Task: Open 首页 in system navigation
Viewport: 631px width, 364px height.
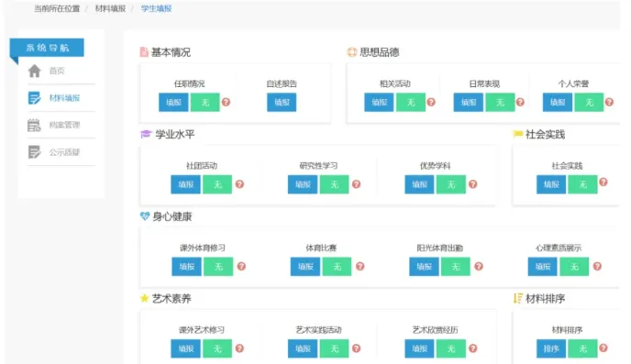Action: [57, 71]
